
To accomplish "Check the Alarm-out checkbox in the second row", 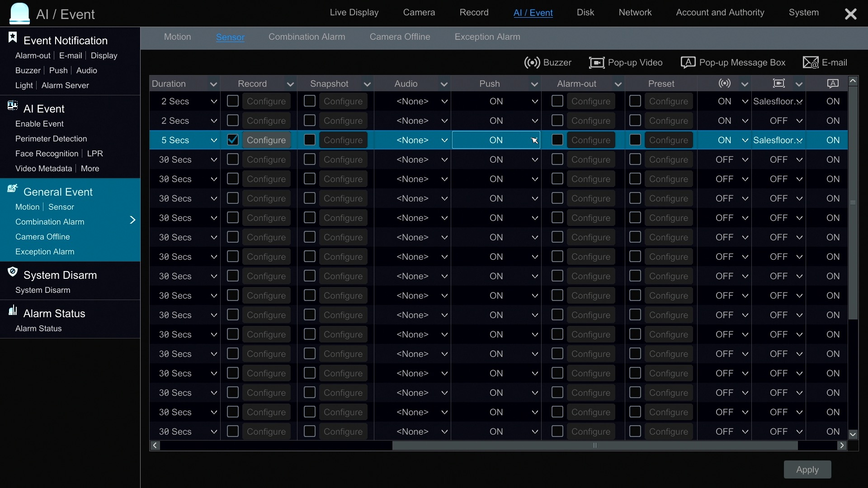I will pos(557,121).
